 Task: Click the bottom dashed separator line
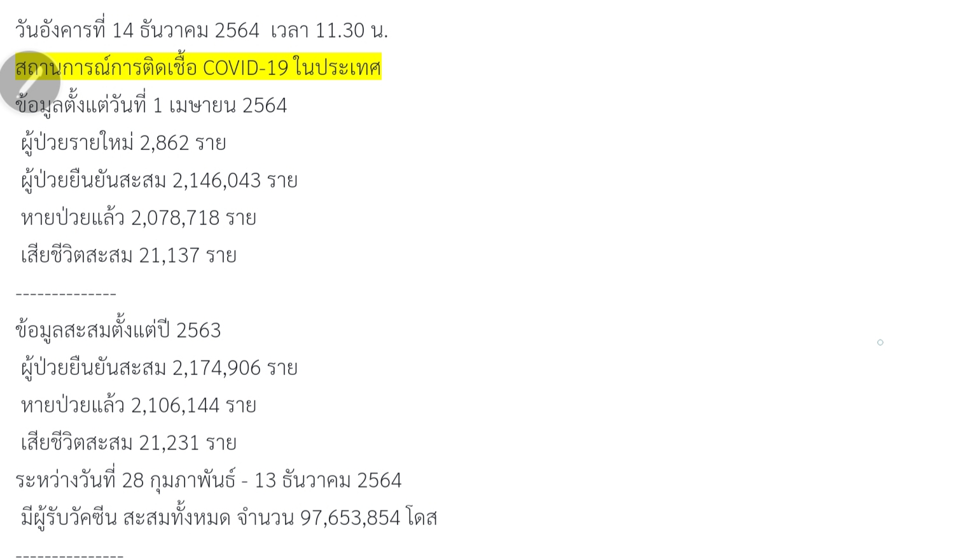69,556
